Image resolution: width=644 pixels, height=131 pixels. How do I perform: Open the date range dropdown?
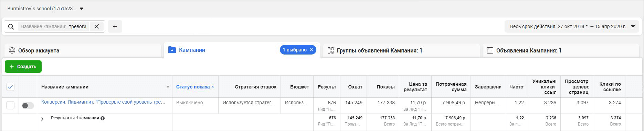tap(633, 26)
